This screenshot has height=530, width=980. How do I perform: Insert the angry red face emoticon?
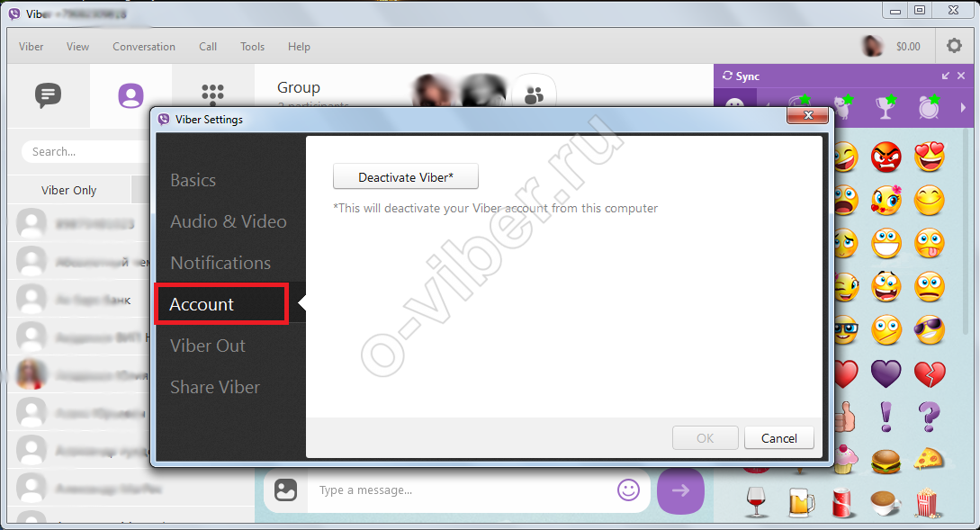[x=886, y=157]
